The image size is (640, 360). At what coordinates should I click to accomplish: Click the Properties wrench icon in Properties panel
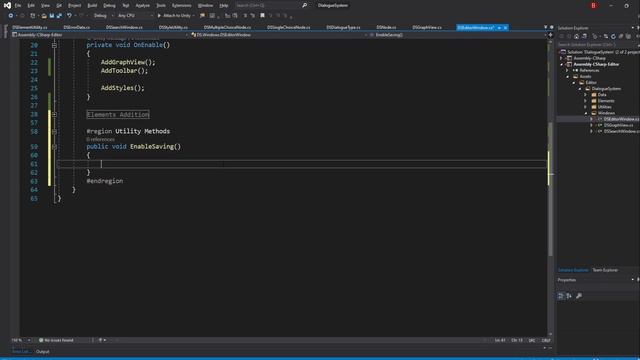[579, 296]
